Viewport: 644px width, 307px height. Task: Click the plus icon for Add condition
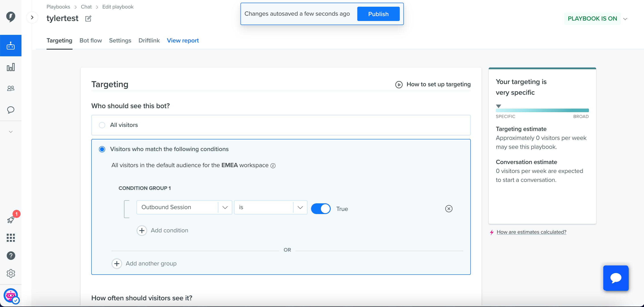tap(142, 231)
